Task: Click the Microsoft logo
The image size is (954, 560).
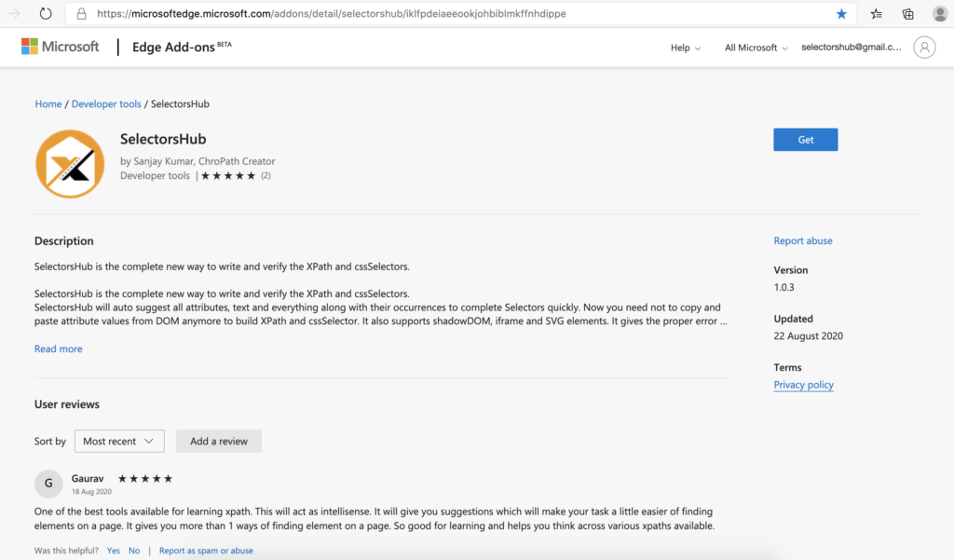Action: point(60,47)
